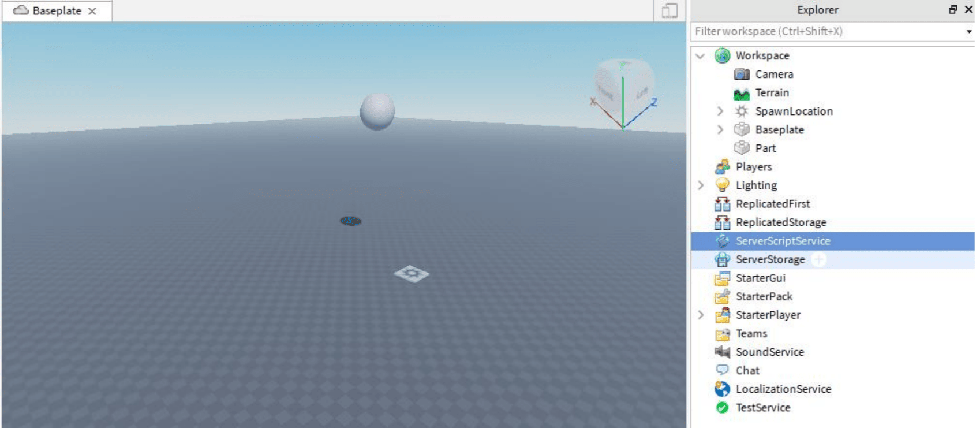980x428 pixels.
Task: Click the SpawnLocation gear icon
Action: (742, 111)
